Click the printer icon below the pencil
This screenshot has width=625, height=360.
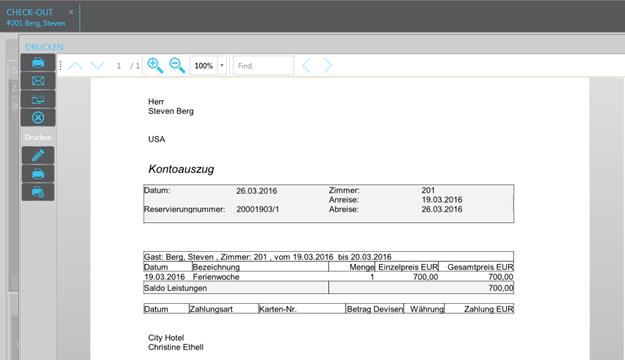pos(38,174)
